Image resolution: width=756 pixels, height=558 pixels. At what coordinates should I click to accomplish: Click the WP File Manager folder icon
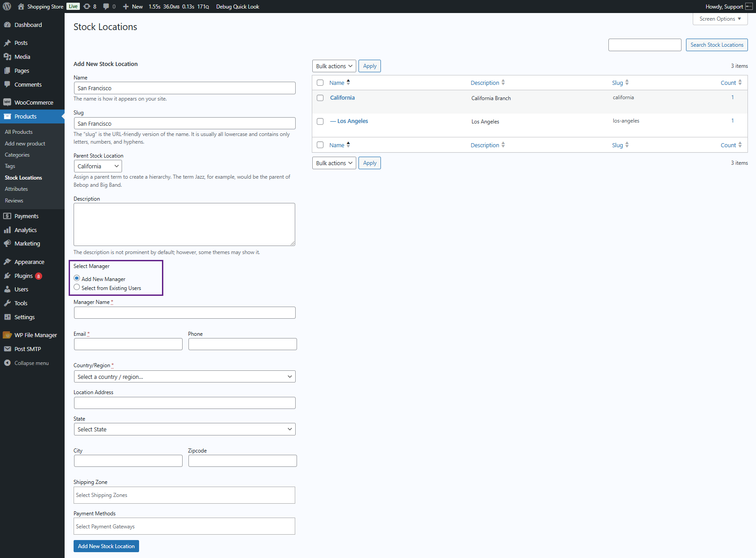point(7,335)
